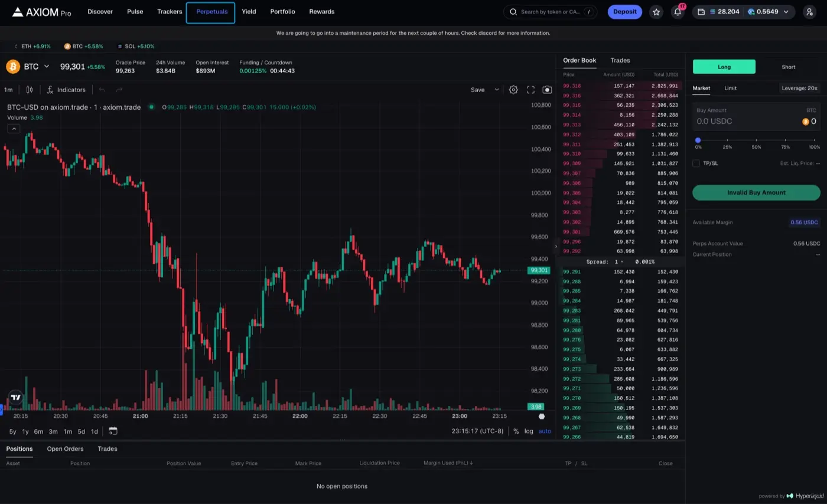The height and width of the screenshot is (504, 827).
Task: Click the orange Bitcoin coin icon
Action: point(13,67)
